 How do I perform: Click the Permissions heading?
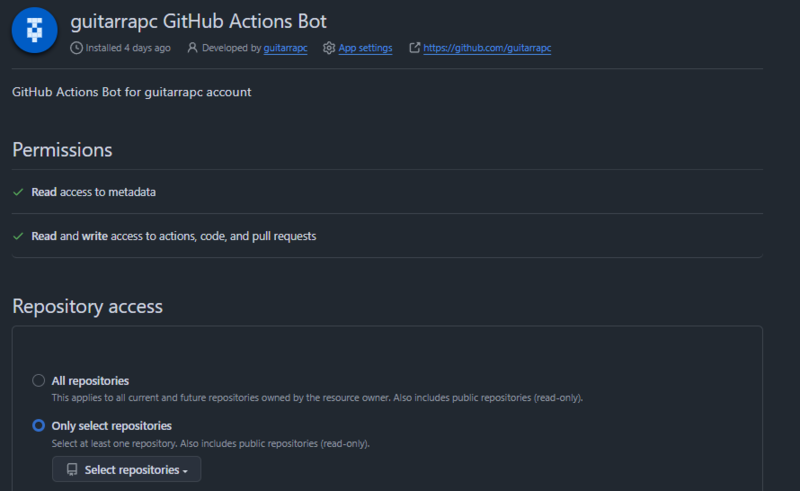62,150
